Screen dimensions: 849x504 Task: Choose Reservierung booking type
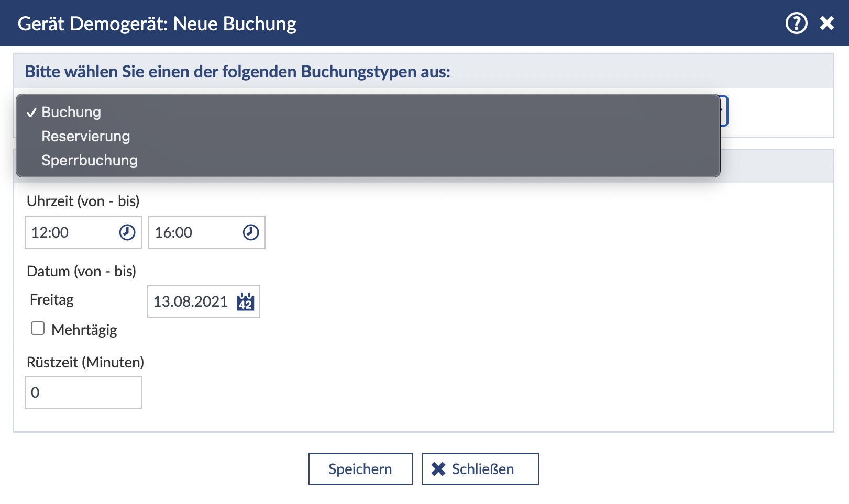click(x=86, y=136)
